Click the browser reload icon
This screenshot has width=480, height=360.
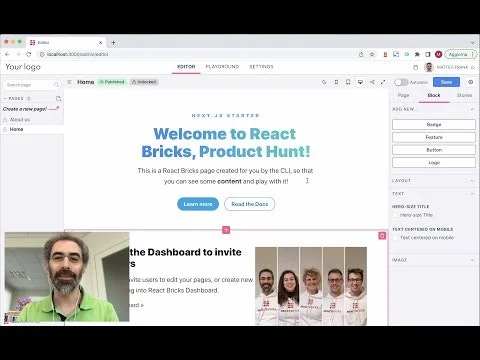coord(29,54)
